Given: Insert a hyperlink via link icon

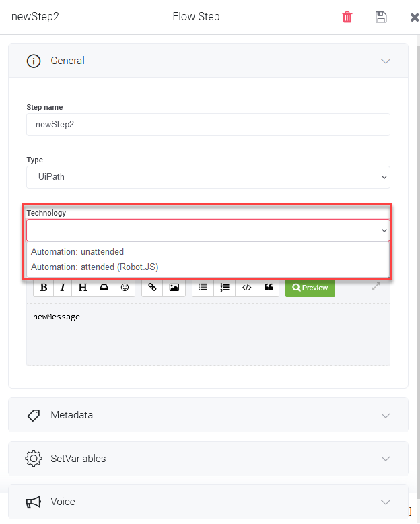Looking at the screenshot, I should pyautogui.click(x=152, y=288).
